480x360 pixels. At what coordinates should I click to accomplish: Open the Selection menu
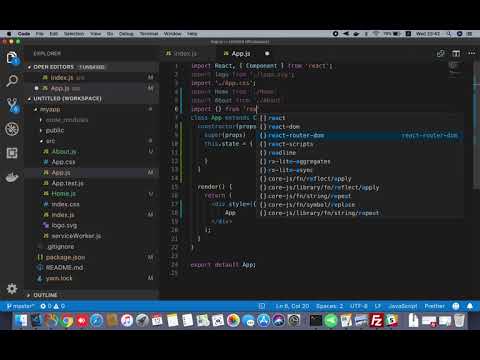74,34
